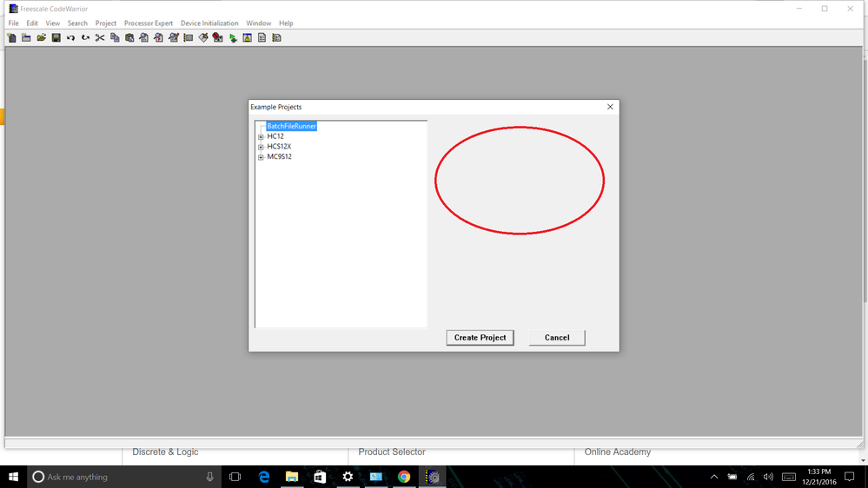868x488 pixels.
Task: Click the Windows Start button
Action: 13,477
